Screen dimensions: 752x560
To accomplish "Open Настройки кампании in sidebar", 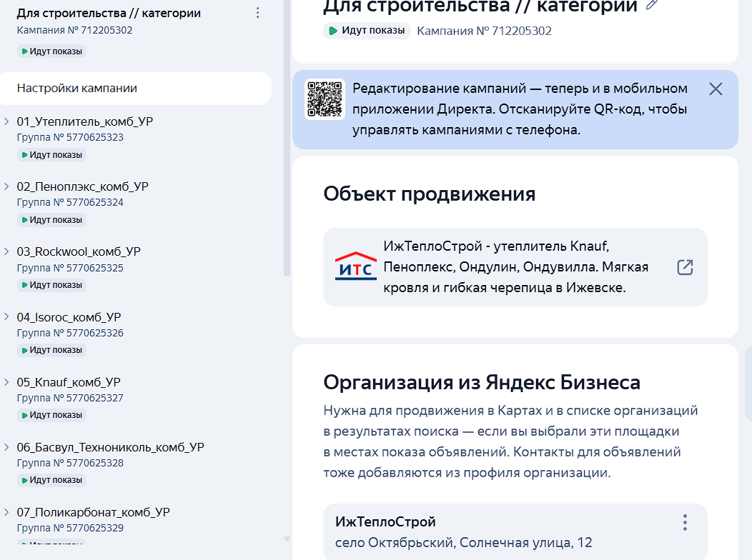I will [x=136, y=88].
